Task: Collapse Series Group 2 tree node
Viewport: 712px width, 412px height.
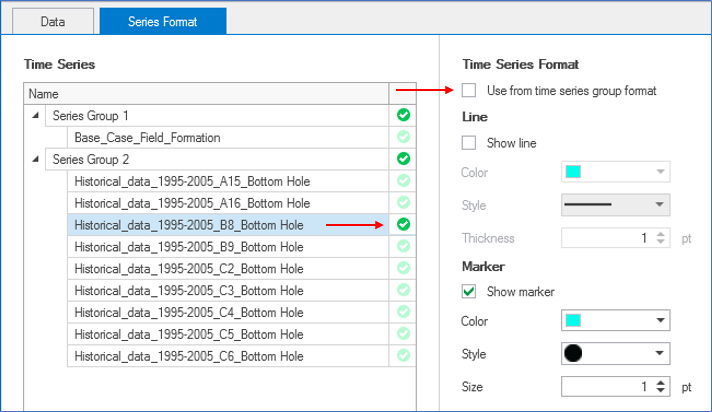Action: [37, 159]
